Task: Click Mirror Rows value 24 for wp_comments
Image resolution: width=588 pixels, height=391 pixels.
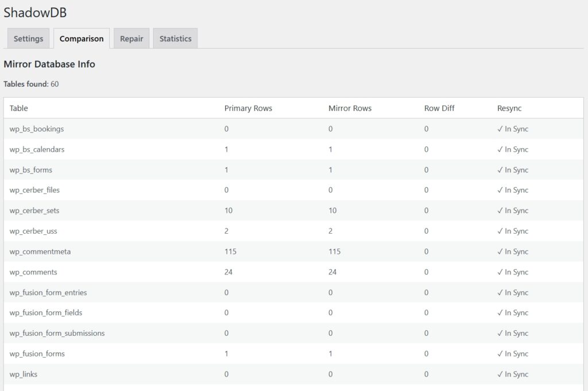Action: pos(332,272)
